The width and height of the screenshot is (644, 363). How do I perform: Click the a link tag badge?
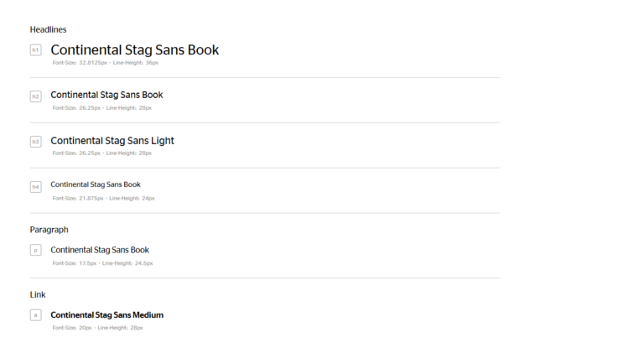pos(35,315)
